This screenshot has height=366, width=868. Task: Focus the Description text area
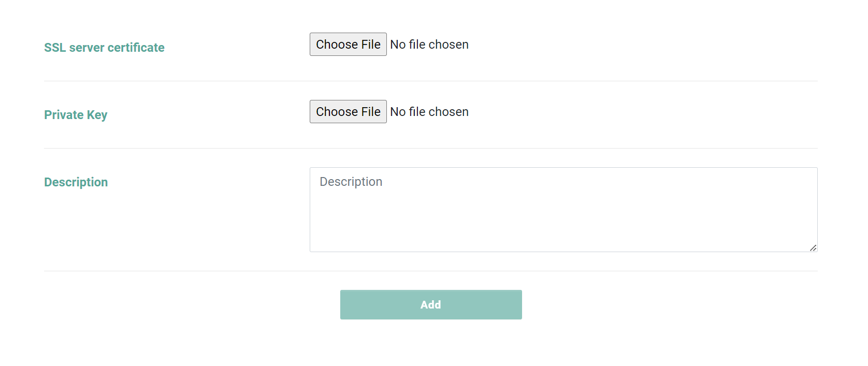click(x=563, y=210)
